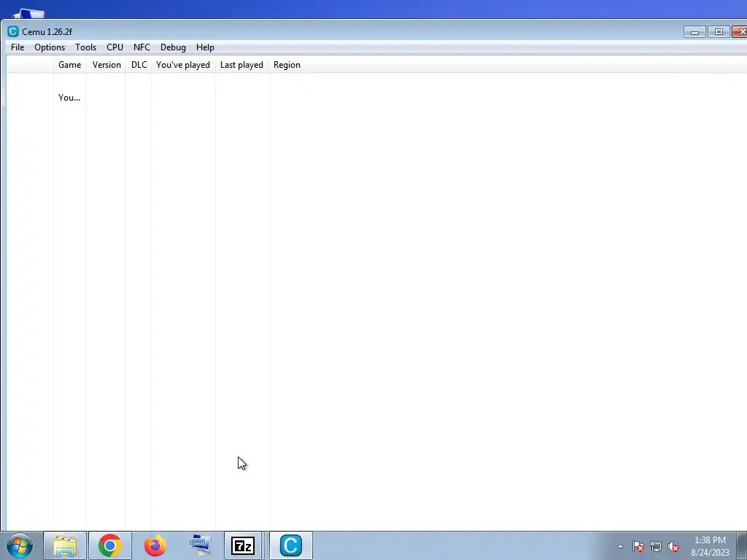This screenshot has width=747, height=560.
Task: Open the Debug menu
Action: (x=173, y=47)
